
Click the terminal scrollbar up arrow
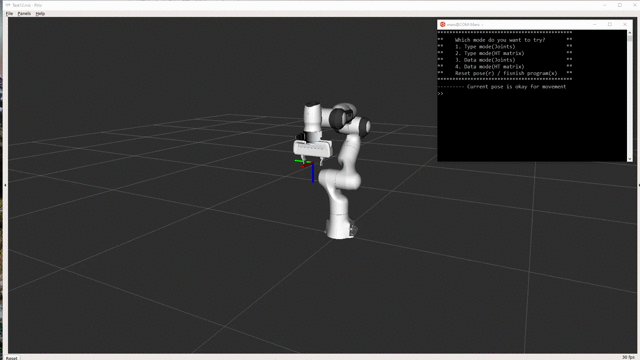630,32
